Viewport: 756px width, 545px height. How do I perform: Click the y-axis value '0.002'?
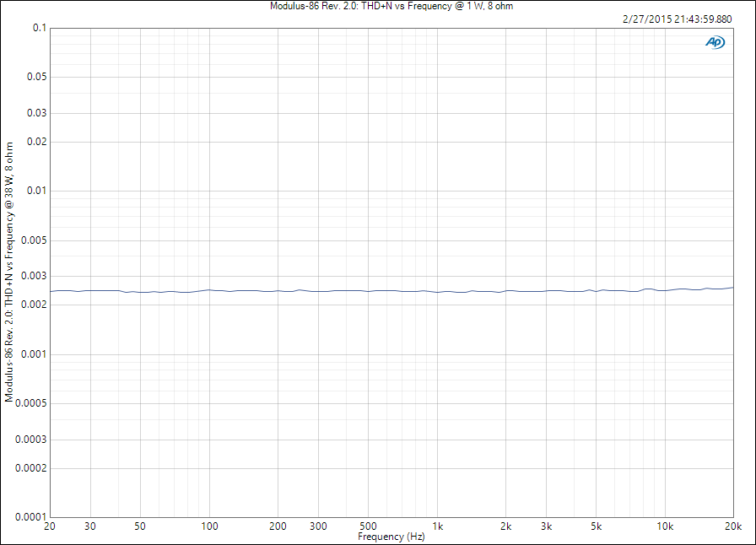coord(34,305)
